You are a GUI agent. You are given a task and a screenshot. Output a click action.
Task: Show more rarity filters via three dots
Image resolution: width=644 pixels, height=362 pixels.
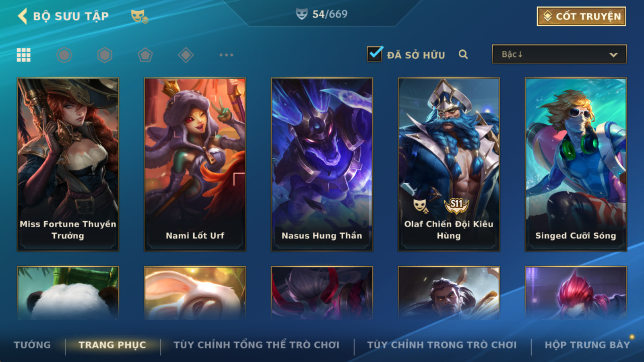[226, 55]
